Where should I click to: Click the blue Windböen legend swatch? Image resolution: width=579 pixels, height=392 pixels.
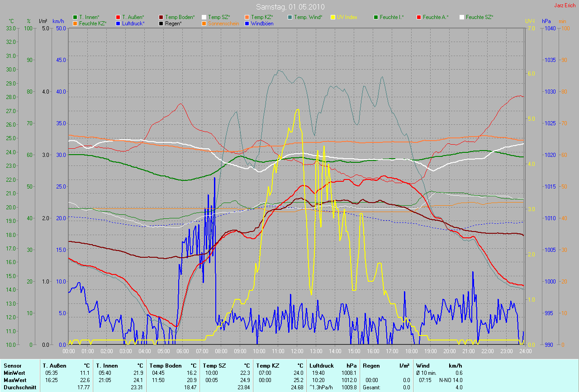(247, 24)
